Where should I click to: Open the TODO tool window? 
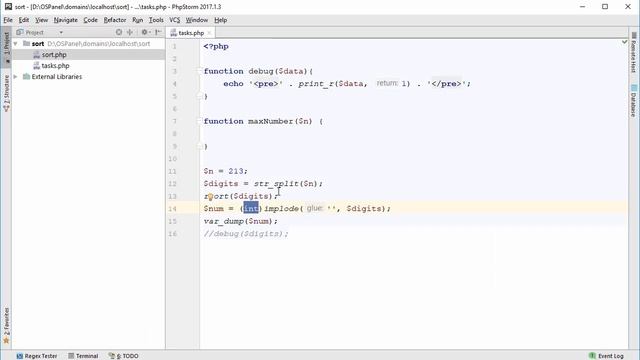(124, 356)
